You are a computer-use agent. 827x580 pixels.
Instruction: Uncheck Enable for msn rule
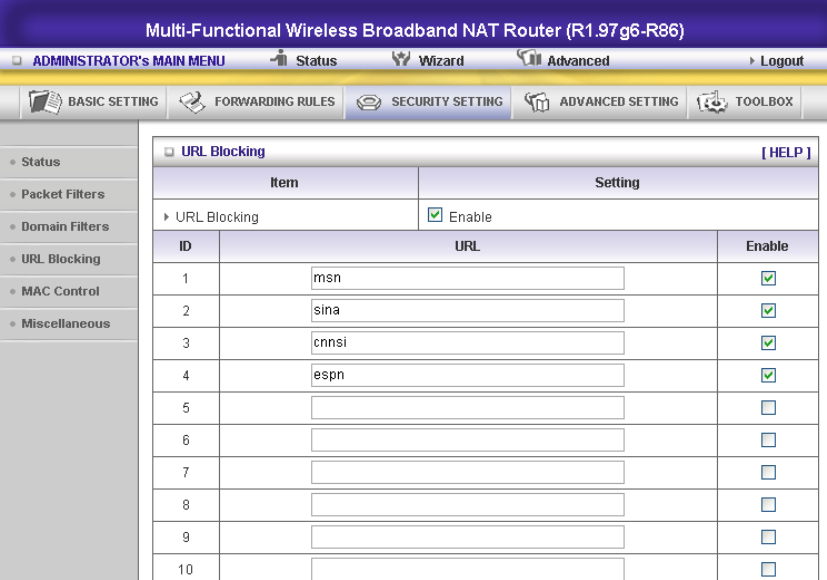pyautogui.click(x=768, y=278)
